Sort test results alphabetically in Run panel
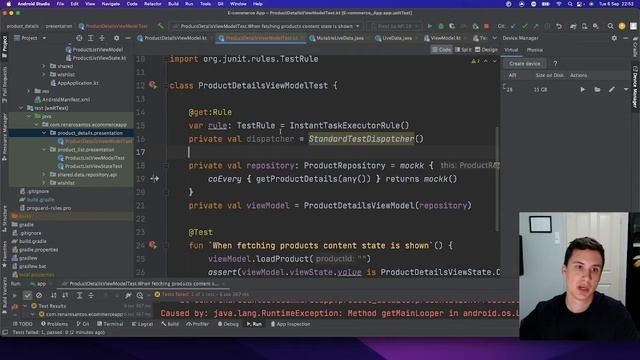This screenshot has height=360, width=640. [54, 295]
